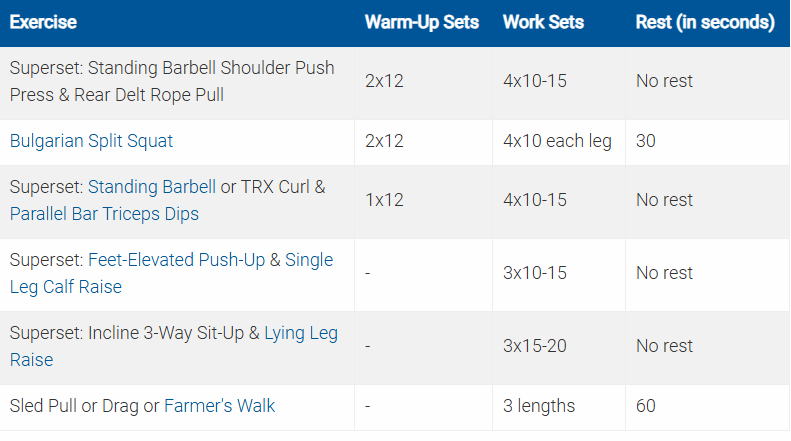This screenshot has height=441, width=791.
Task: Click the Warm-Up Sets column header
Action: point(421,21)
